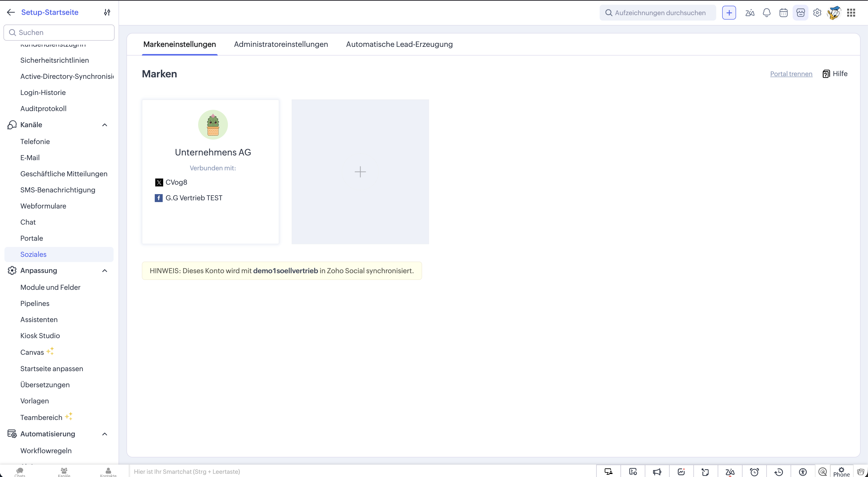Click the X (Twitter) icon for CVog8
The height and width of the screenshot is (477, 868).
[x=159, y=182]
